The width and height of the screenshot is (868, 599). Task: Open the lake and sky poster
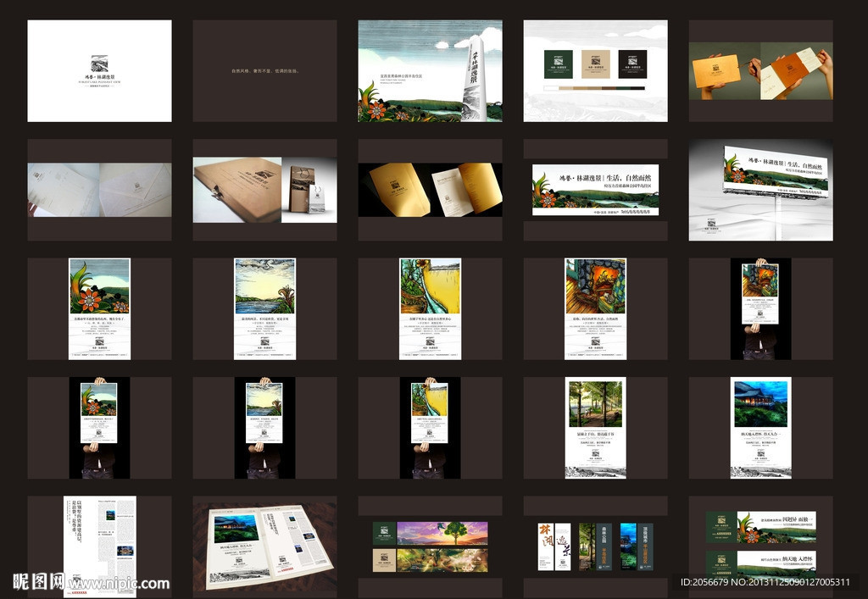click(x=264, y=308)
